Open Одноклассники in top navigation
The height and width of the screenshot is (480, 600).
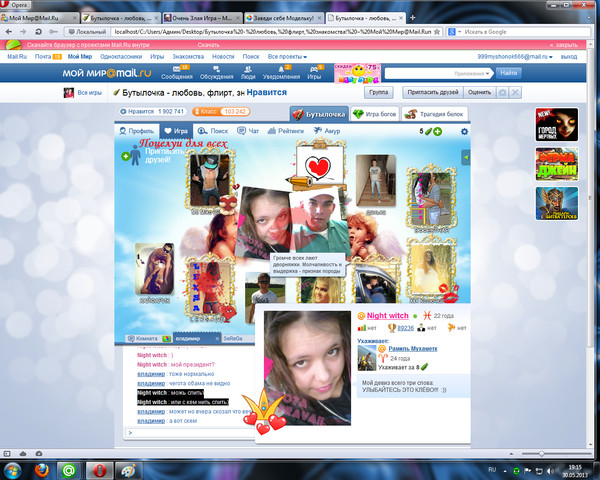[x=121, y=57]
